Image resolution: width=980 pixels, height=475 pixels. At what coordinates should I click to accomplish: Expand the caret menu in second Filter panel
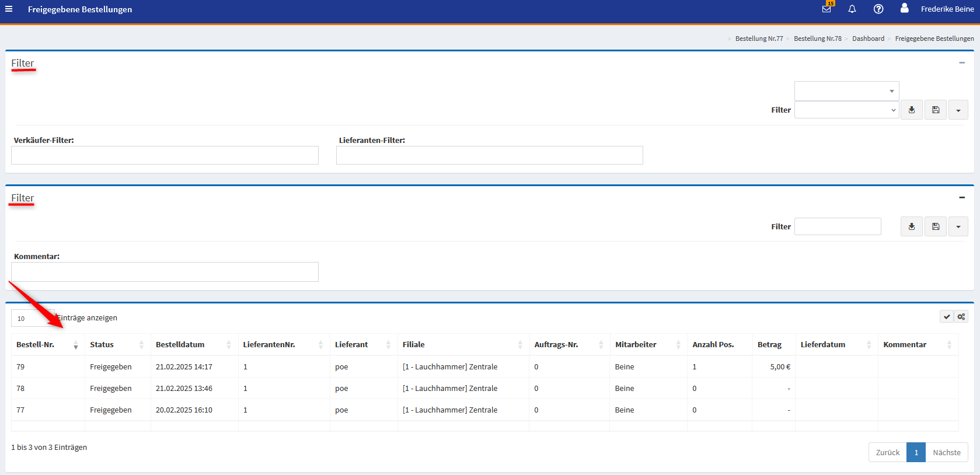tap(958, 226)
